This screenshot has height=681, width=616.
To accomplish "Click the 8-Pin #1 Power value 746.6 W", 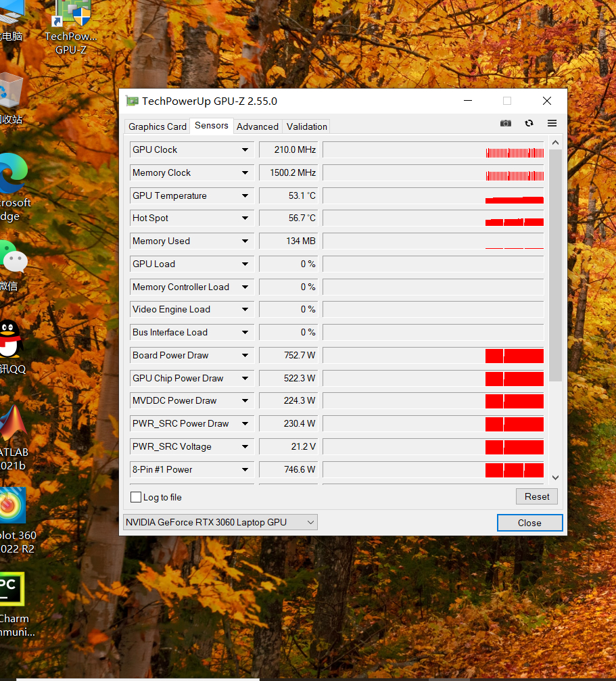I will 289,469.
